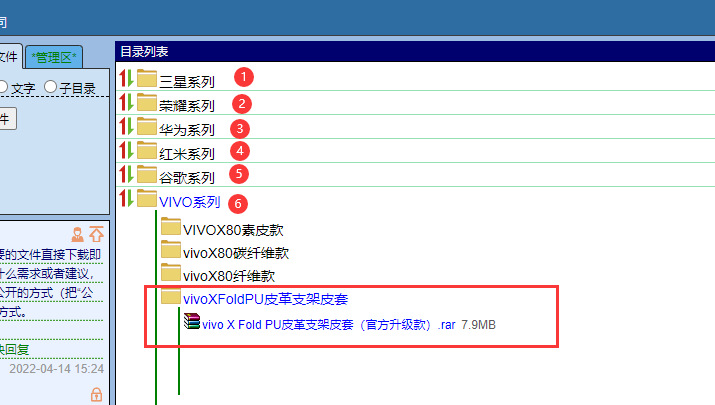The image size is (715, 405).
Task: Click the 目录列表 header title
Action: [144, 52]
